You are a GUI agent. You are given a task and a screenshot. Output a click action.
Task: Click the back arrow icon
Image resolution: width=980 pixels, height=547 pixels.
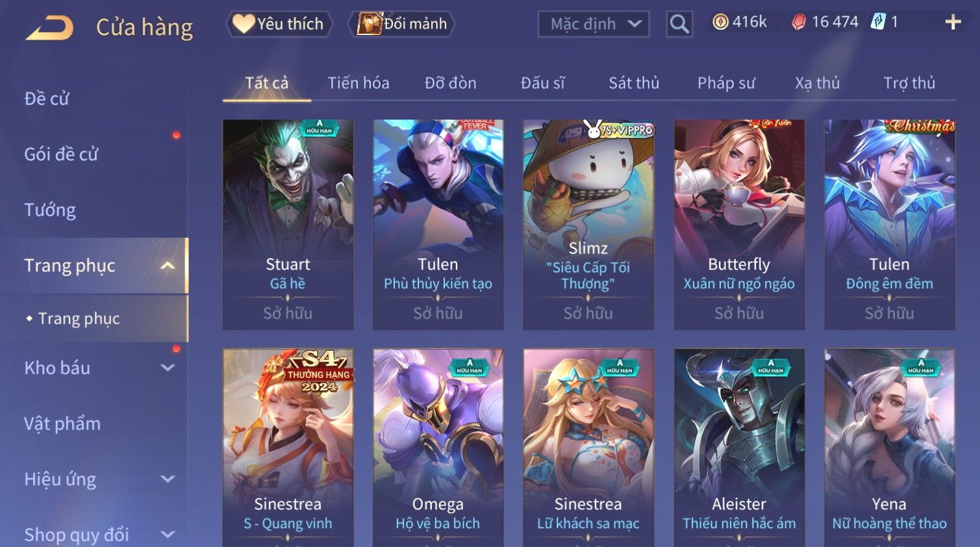pos(50,28)
